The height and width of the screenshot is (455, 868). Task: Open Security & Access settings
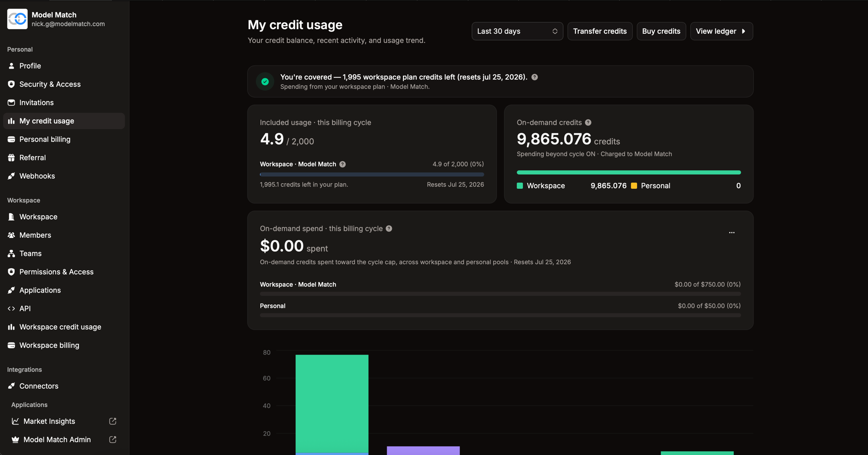(64, 84)
